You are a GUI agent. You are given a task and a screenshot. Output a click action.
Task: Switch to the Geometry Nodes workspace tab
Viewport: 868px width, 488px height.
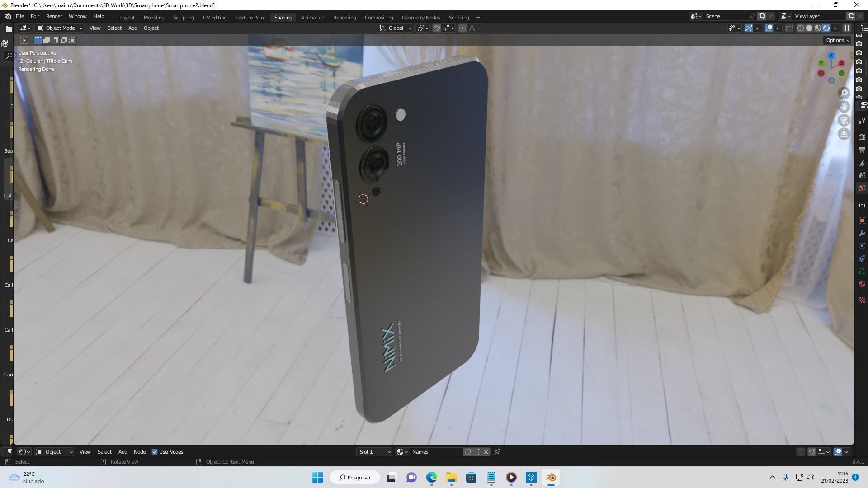tap(420, 18)
